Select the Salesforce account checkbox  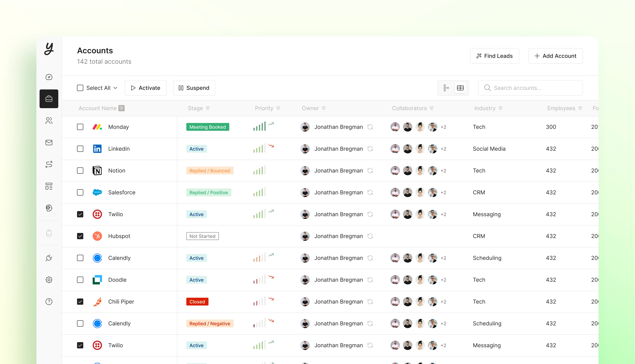pyautogui.click(x=80, y=193)
